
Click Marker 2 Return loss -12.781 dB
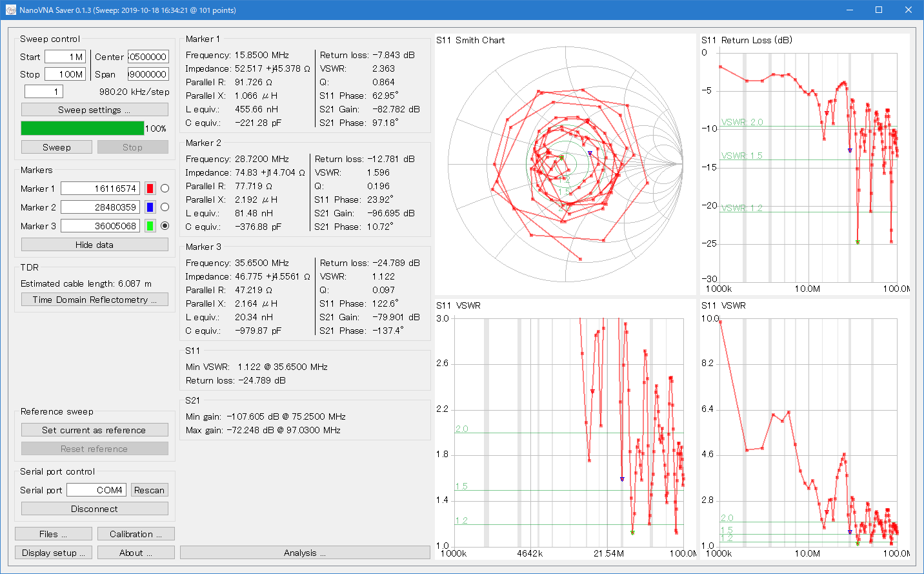tap(391, 159)
